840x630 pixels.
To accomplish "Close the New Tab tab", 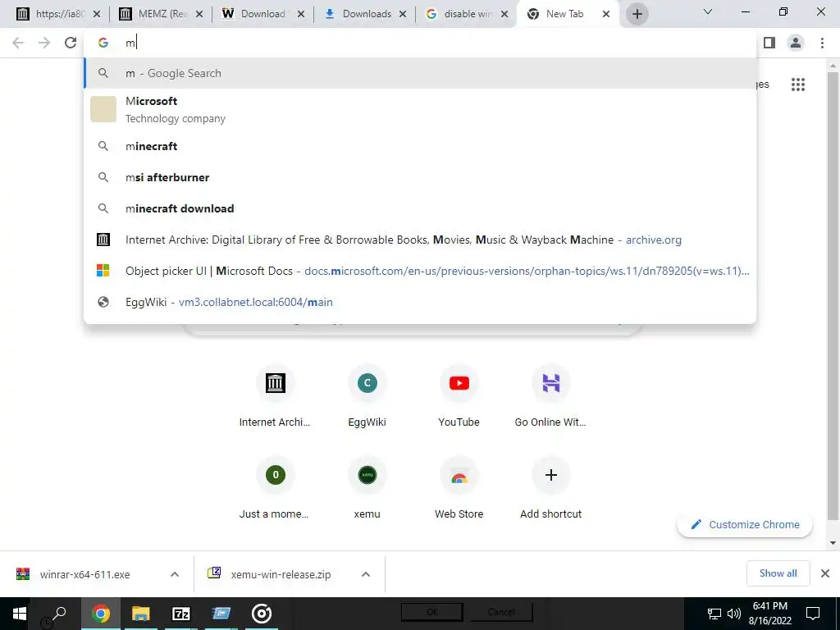I will 606,14.
